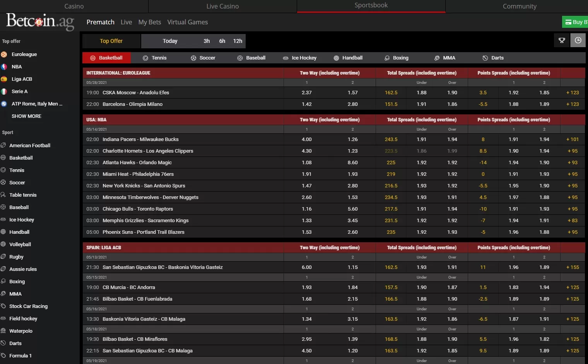The height and width of the screenshot is (364, 588).
Task: Click the Table tennis sport icon
Action: pos(3,195)
